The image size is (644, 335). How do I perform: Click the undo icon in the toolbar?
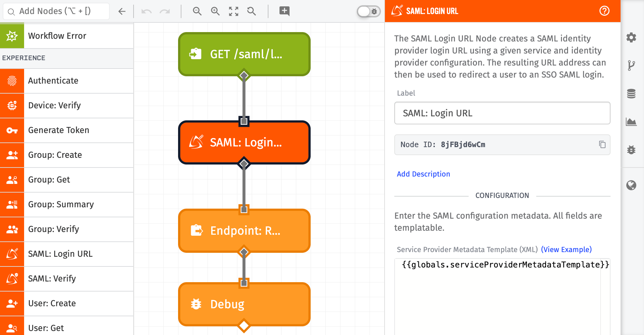click(x=146, y=11)
